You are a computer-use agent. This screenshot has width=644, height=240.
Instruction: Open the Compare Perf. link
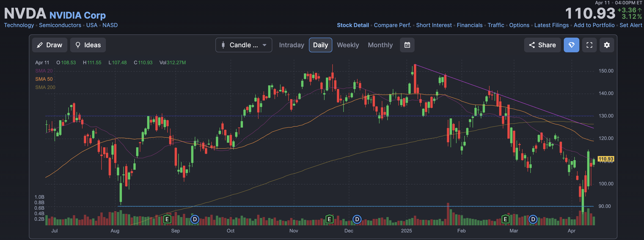(392, 25)
